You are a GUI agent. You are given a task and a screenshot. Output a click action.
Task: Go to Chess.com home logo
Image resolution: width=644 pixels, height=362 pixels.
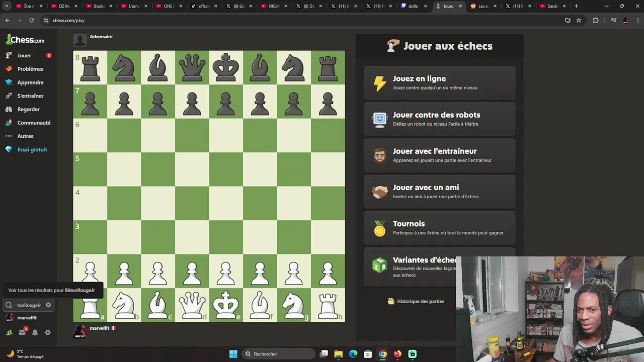[x=25, y=39]
